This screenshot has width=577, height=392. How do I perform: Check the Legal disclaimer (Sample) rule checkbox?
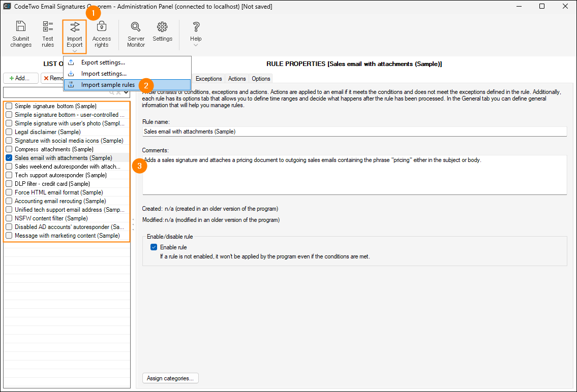click(9, 132)
